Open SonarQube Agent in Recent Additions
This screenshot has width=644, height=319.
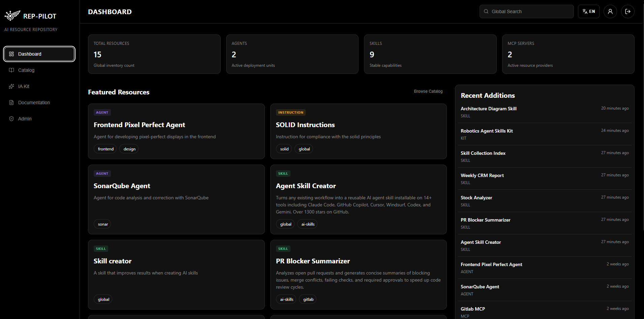[x=545, y=290]
